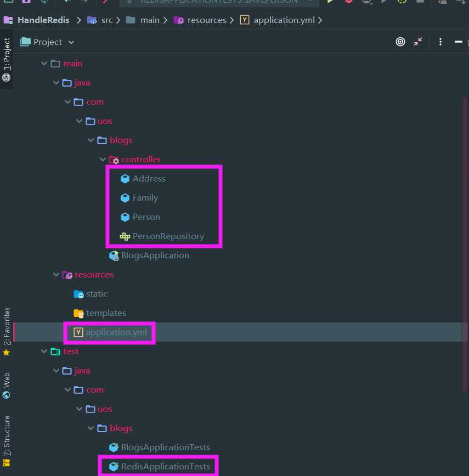Click main in the breadcrumb
This screenshot has width=469, height=476.
150,20
